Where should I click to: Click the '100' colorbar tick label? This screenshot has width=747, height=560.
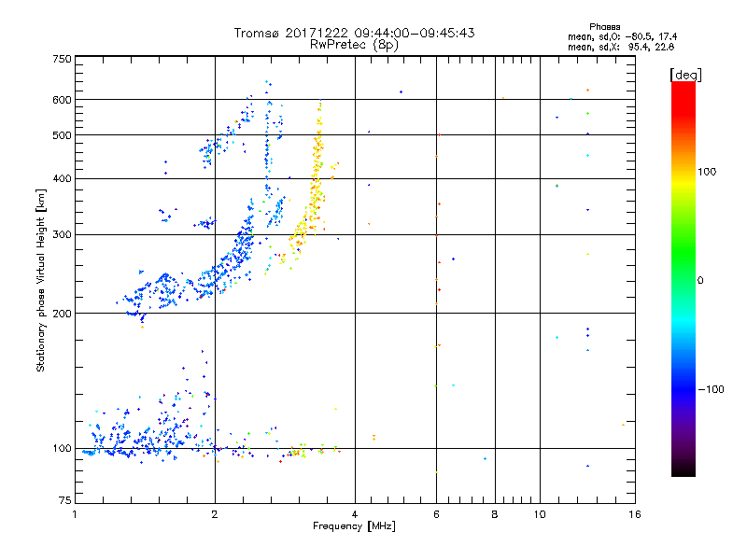point(707,172)
